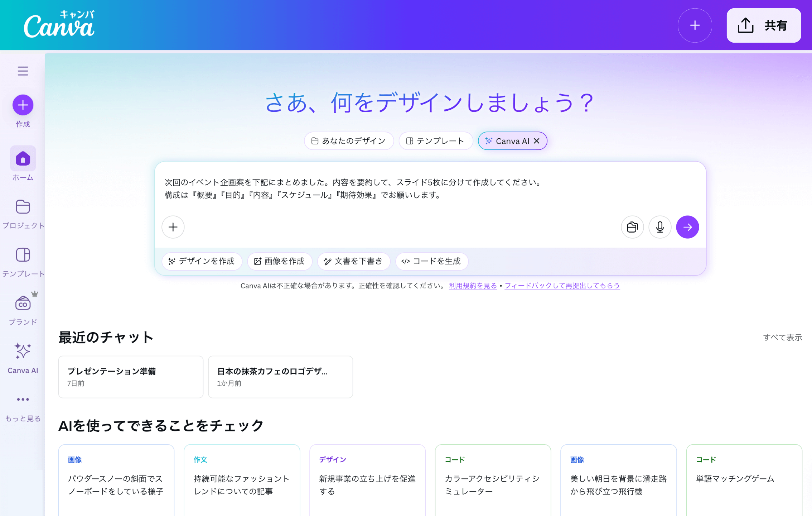Choose 画像を作成 option
Viewport: 812px width, 516px height.
click(x=280, y=261)
